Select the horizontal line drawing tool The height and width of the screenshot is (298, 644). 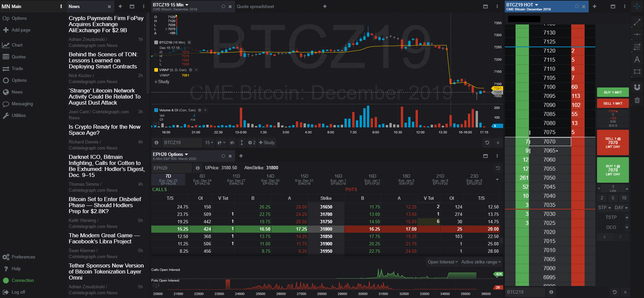[637, 35]
